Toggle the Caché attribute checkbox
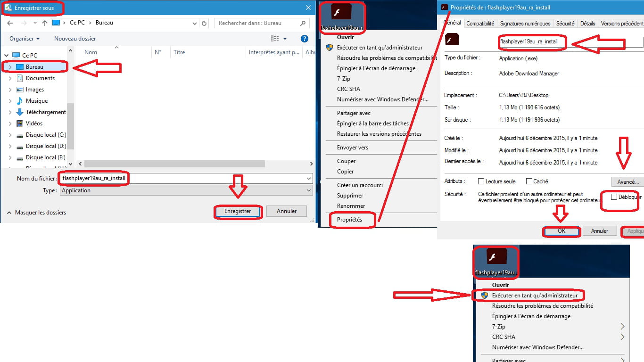The width and height of the screenshot is (644, 362). coord(529,181)
